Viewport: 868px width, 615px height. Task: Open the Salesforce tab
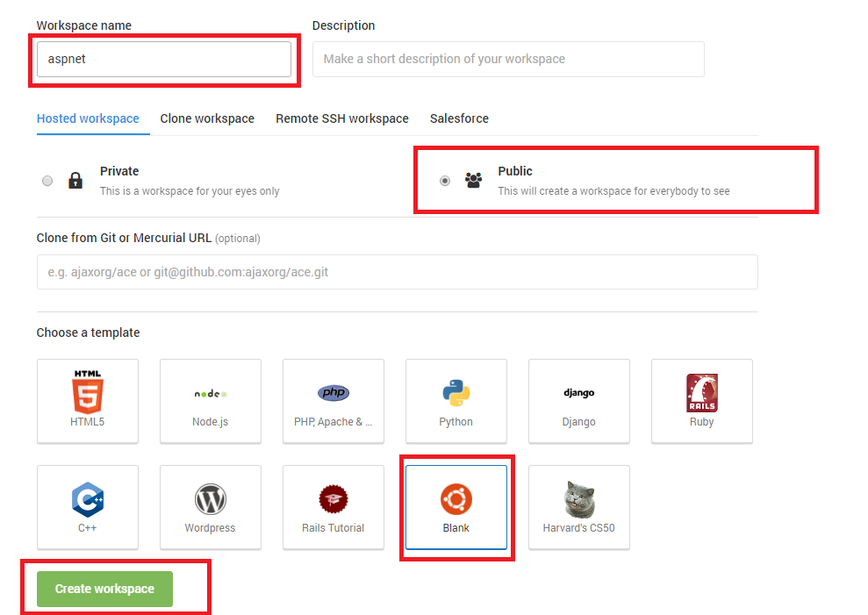(x=460, y=118)
